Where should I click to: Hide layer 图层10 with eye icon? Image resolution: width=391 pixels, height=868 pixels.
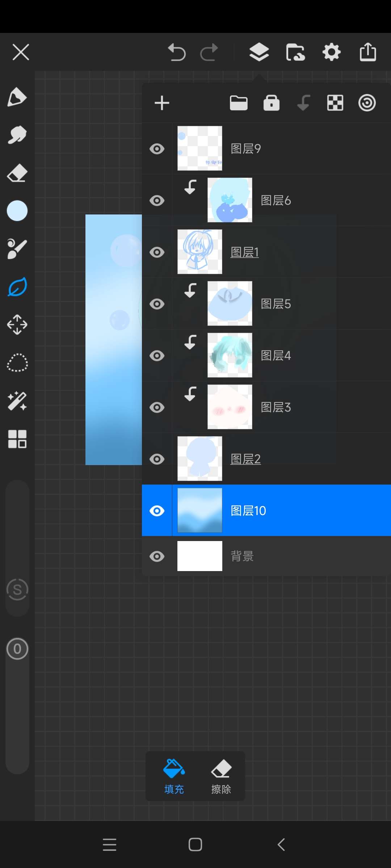(x=157, y=511)
